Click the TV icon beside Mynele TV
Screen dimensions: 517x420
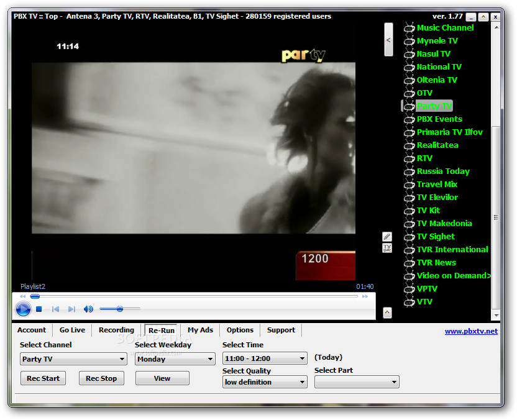(x=409, y=41)
